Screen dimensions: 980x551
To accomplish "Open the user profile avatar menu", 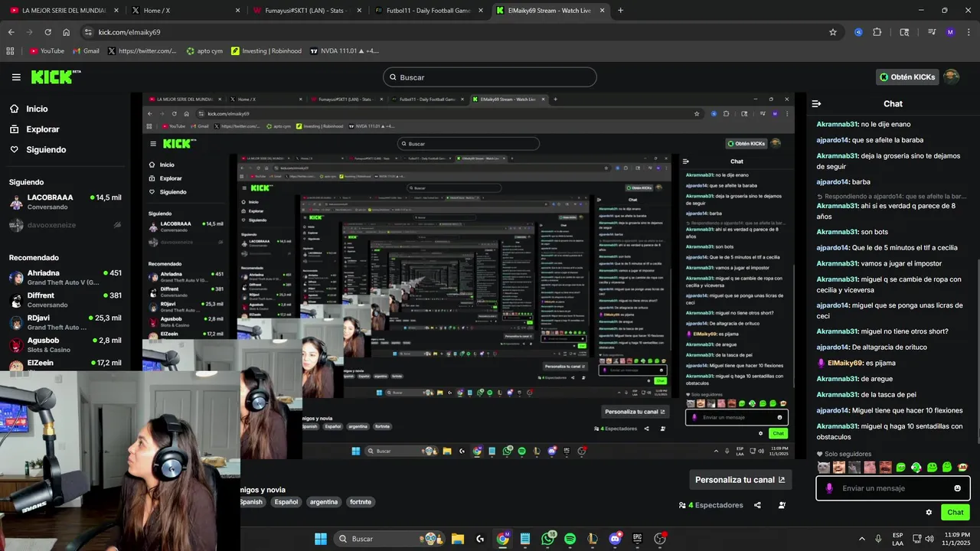I will [951, 77].
